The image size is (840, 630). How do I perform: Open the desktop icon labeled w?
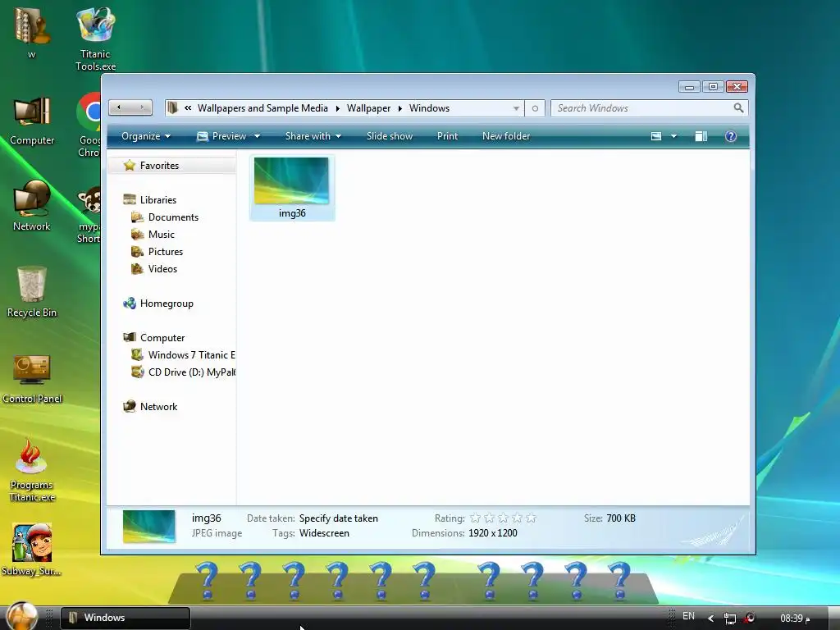tap(32, 32)
